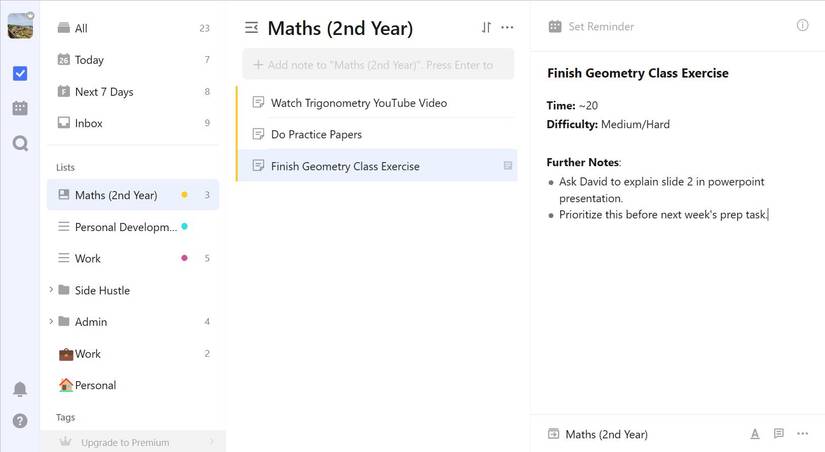
Task: Open the Personal Development list
Action: [133, 227]
